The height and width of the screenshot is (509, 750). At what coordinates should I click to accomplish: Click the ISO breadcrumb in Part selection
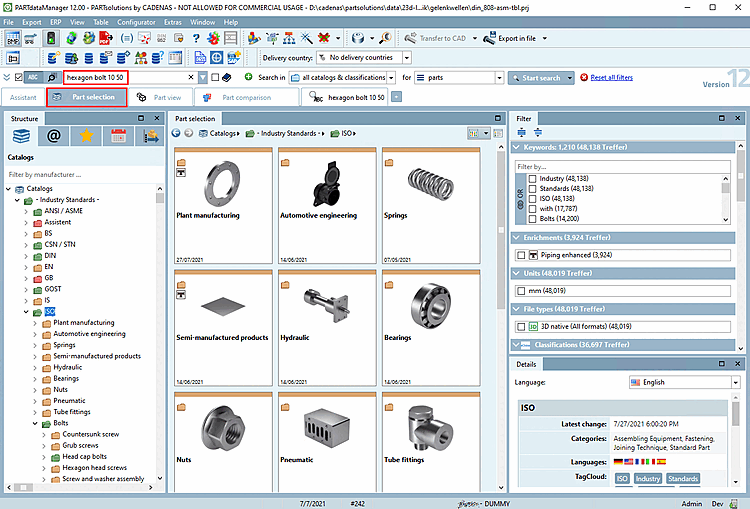[x=348, y=133]
